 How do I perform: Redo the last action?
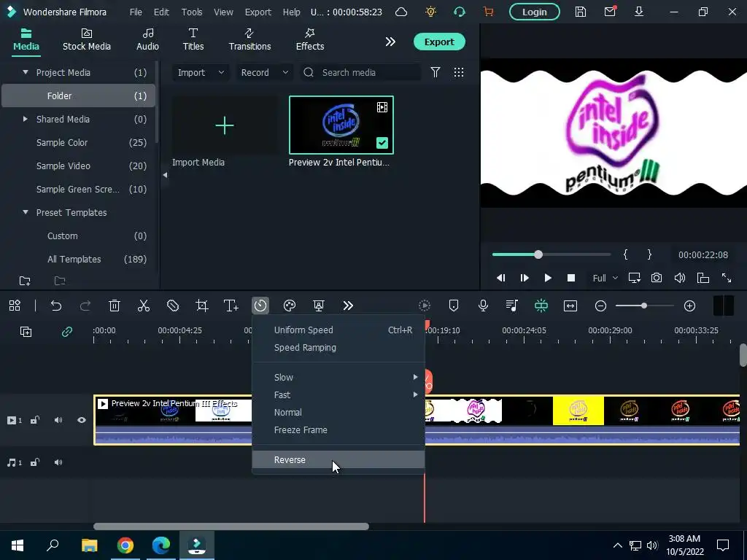click(x=85, y=306)
